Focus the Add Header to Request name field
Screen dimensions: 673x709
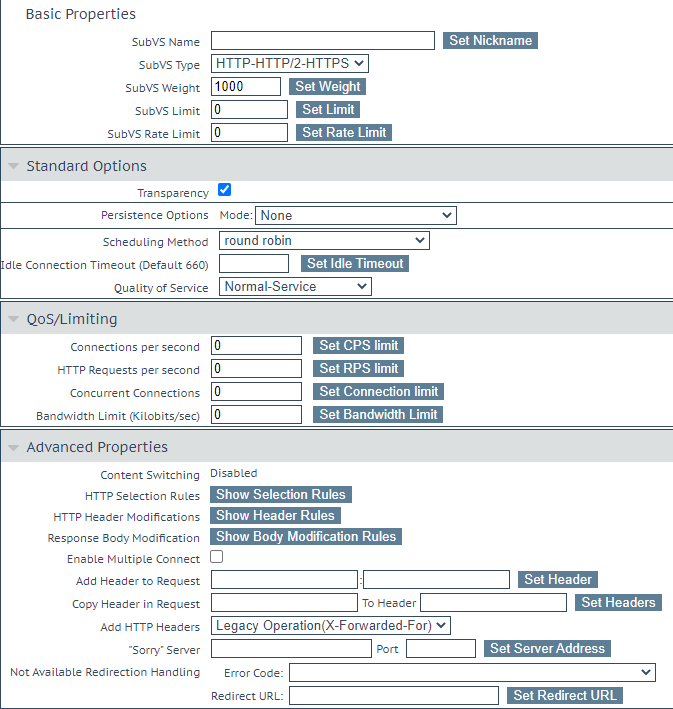pyautogui.click(x=284, y=580)
